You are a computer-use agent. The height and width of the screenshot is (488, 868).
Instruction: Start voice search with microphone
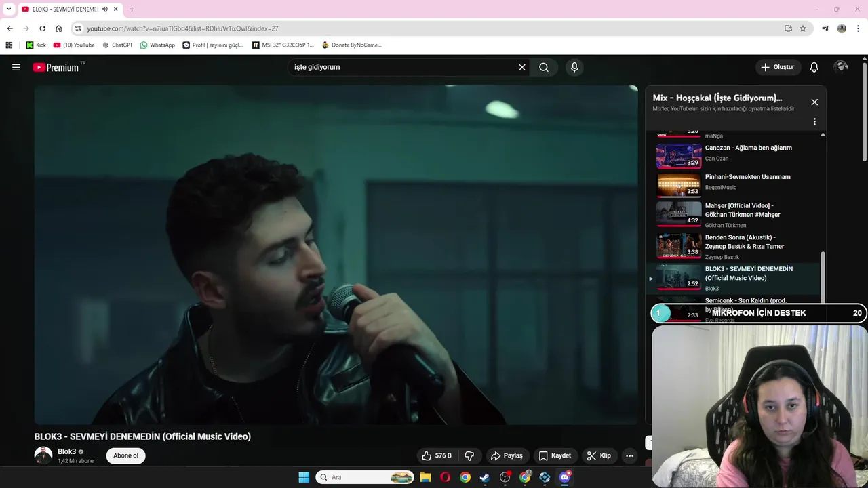tap(574, 67)
